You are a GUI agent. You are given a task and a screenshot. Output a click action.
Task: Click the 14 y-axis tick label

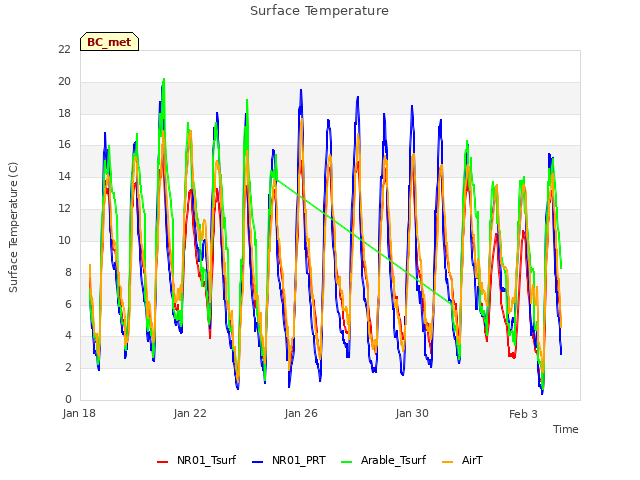pyautogui.click(x=64, y=176)
